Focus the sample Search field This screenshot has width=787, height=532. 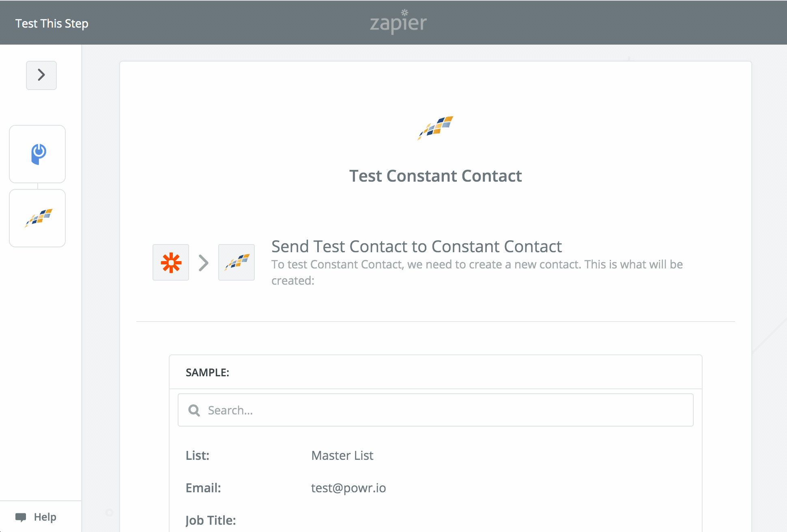coord(436,410)
